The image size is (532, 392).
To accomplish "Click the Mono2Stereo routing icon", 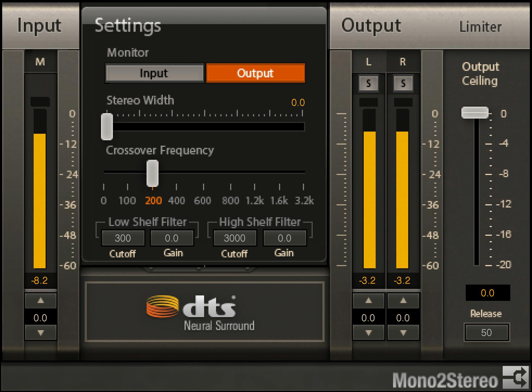I will pyautogui.click(x=515, y=377).
